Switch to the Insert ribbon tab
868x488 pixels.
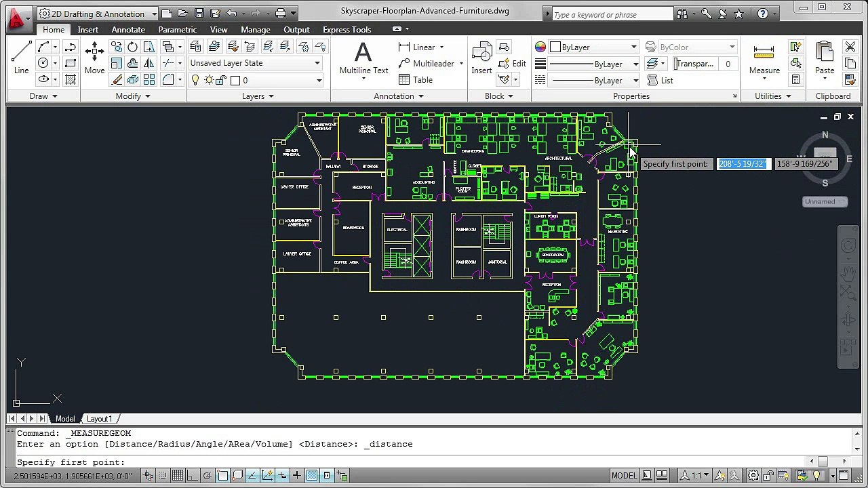(87, 30)
